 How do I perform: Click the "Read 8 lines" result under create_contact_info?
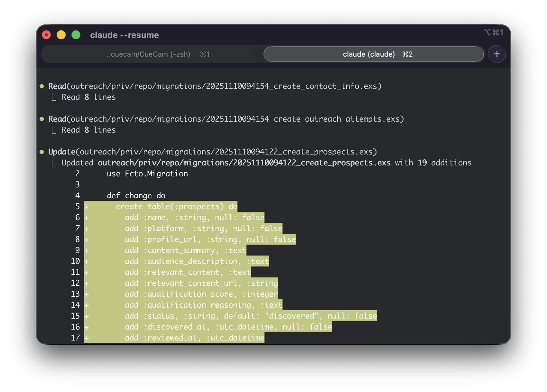click(x=88, y=97)
